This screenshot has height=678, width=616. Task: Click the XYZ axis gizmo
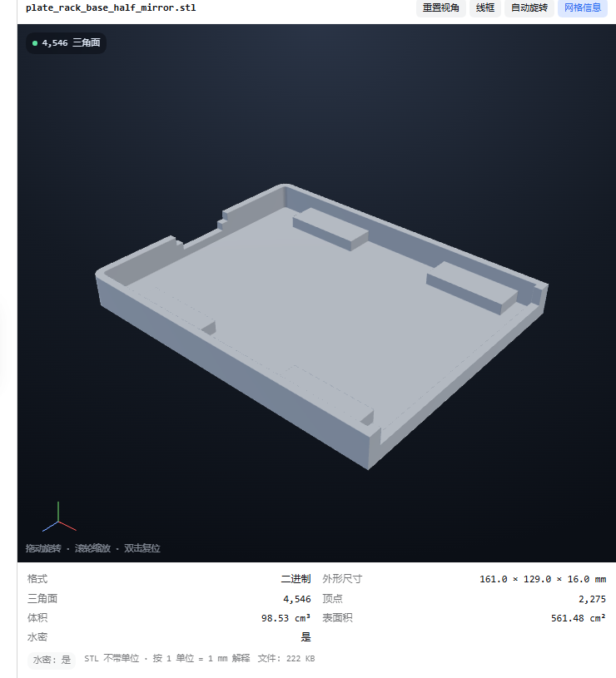[59, 517]
